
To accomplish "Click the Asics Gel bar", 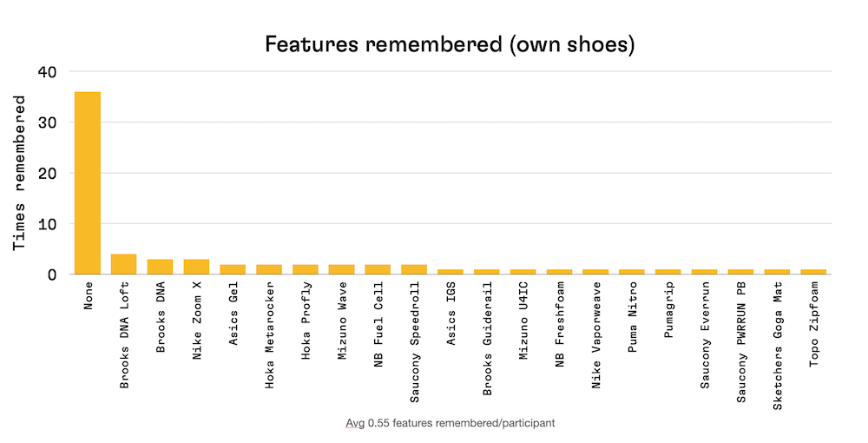I will (x=233, y=269).
